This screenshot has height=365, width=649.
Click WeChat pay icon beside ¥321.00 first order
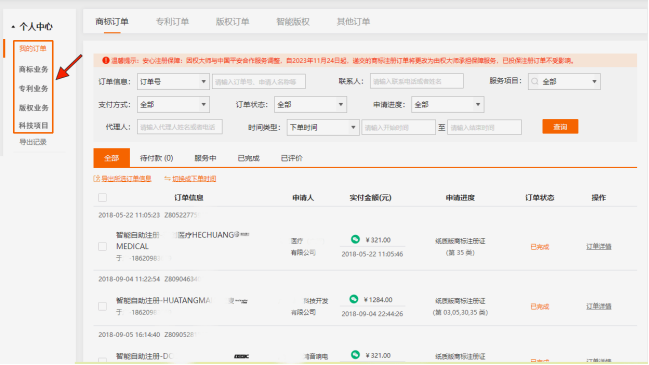click(355, 239)
